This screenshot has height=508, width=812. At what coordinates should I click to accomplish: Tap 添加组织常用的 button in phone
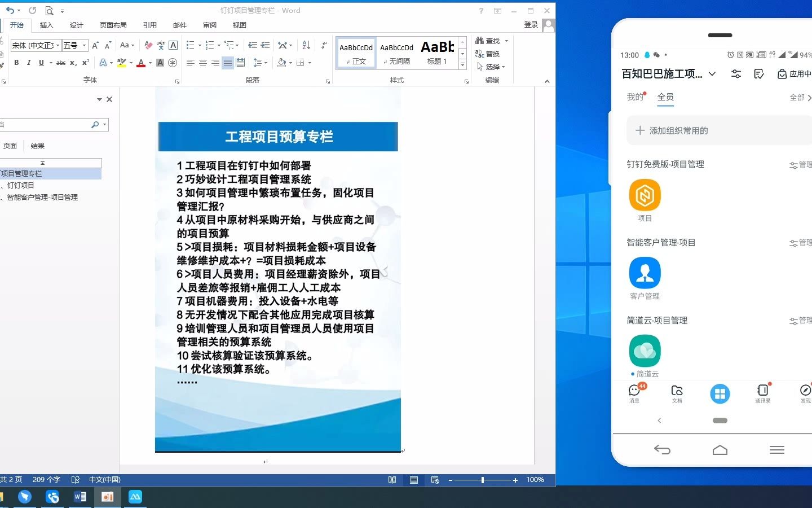coord(719,130)
